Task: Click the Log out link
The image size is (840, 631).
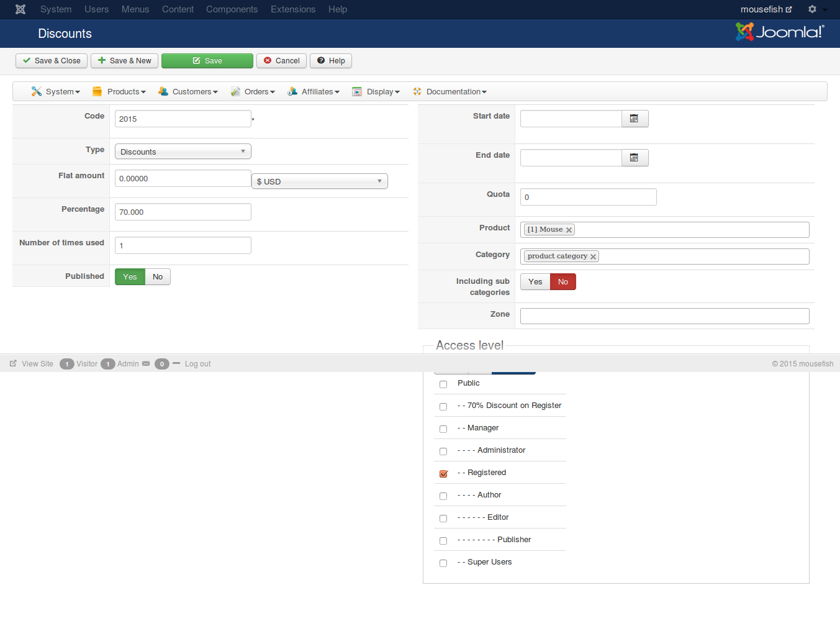Action: (197, 364)
